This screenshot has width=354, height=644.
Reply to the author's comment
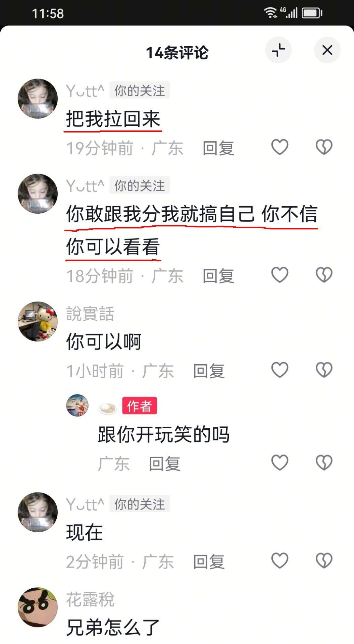[x=164, y=464]
